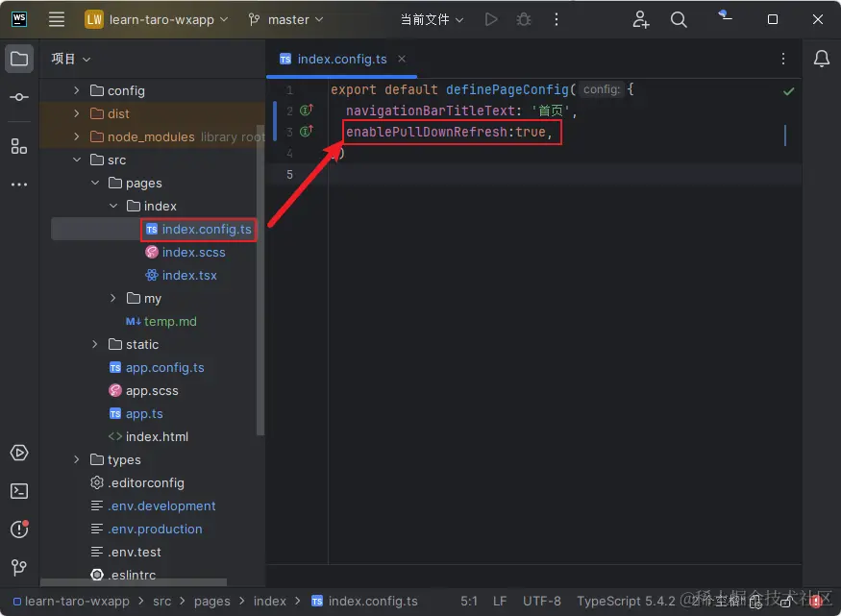841x616 pixels.
Task: Click src breadcrumb in status bar
Action: pyautogui.click(x=162, y=601)
